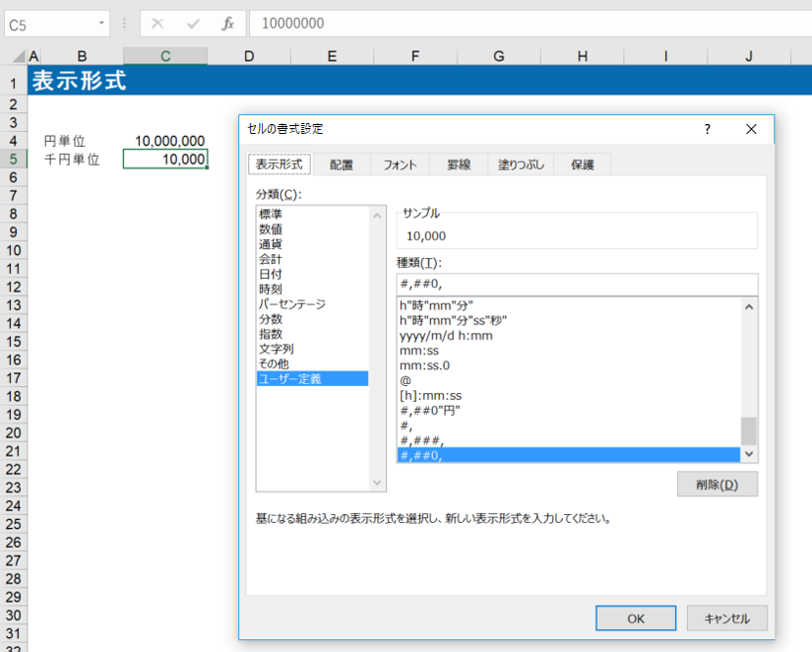812x652 pixels.
Task: Click the confirm entry checkmark icon
Action: 193,24
